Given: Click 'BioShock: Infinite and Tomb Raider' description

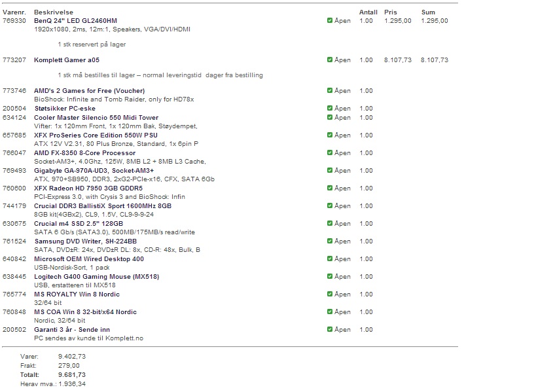Looking at the screenshot, I should [114, 99].
